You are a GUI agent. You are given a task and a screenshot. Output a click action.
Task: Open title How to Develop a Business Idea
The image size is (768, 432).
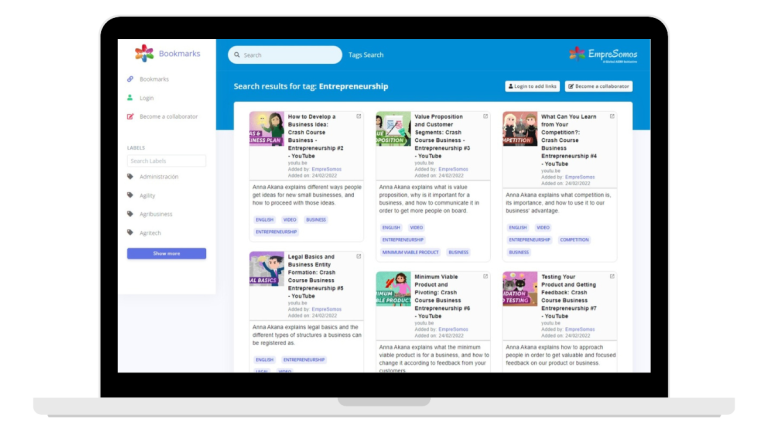315,136
